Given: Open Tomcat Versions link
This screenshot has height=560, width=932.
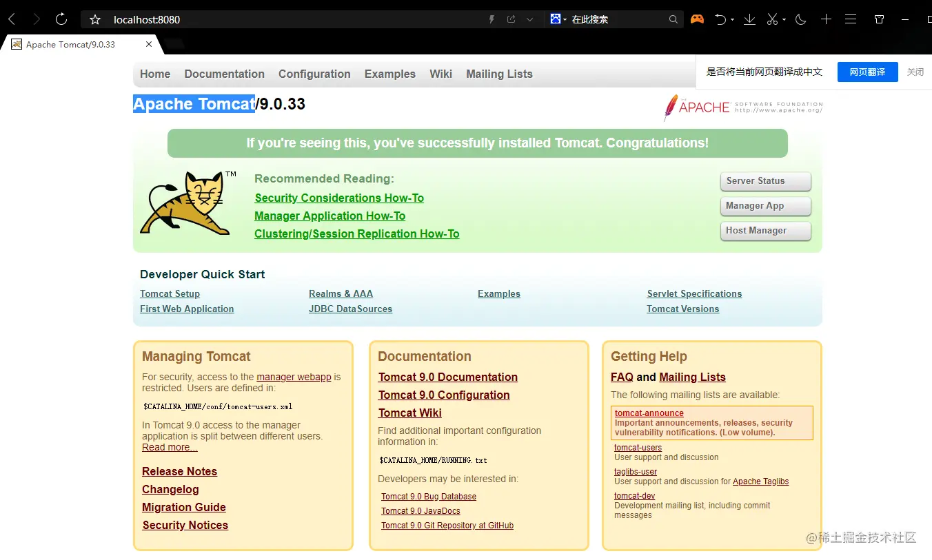Looking at the screenshot, I should click(x=682, y=309).
